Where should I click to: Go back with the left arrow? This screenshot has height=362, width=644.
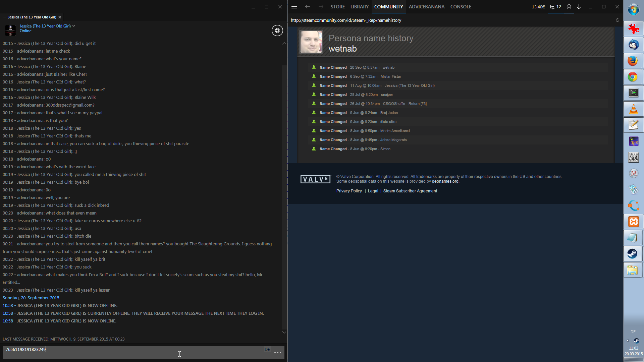pos(307,7)
